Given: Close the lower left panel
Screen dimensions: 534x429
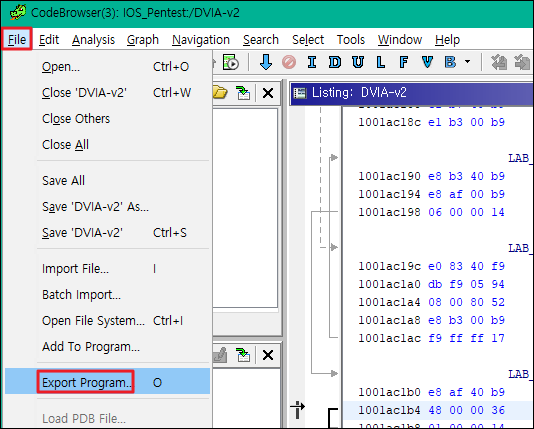Looking at the screenshot, I should 268,355.
